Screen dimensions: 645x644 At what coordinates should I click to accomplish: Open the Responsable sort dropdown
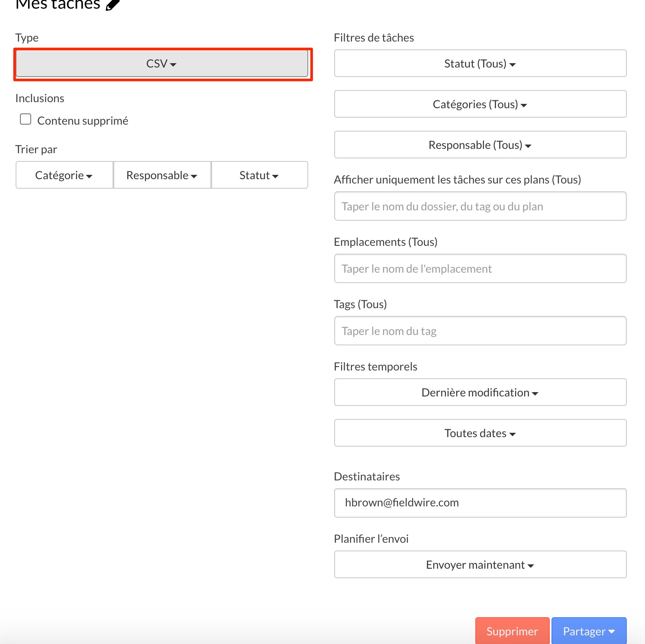click(x=162, y=175)
